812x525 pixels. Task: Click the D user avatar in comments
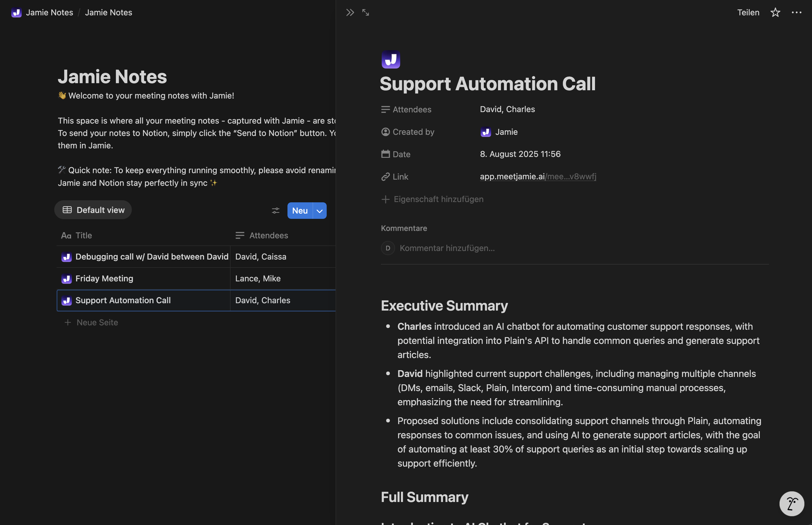coord(388,248)
